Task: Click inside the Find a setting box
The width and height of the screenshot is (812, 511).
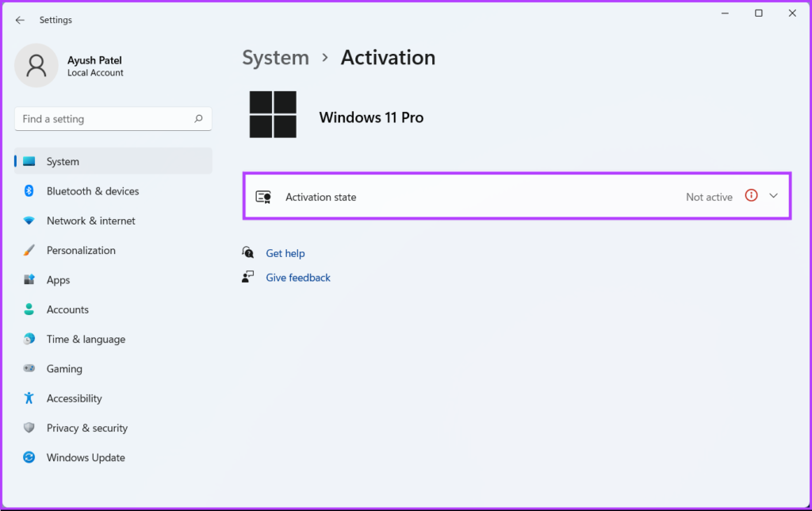Action: tap(103, 118)
